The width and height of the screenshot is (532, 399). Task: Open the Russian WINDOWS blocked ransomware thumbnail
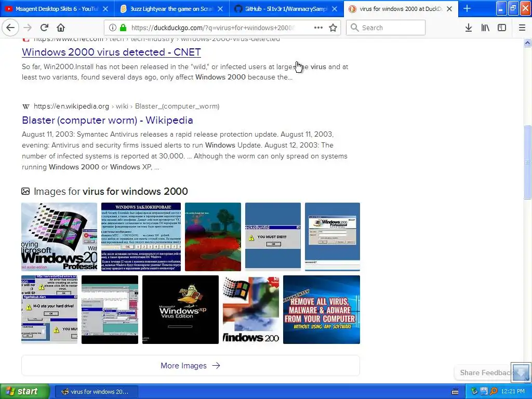(141, 237)
